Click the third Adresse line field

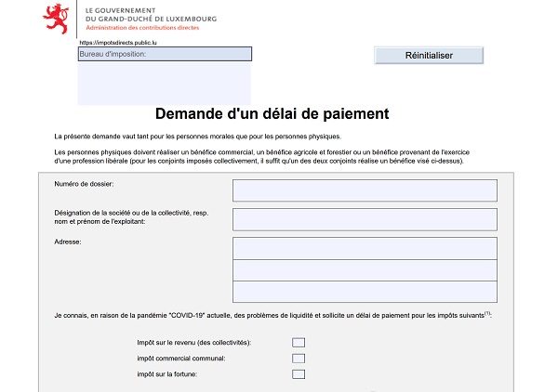365,292
